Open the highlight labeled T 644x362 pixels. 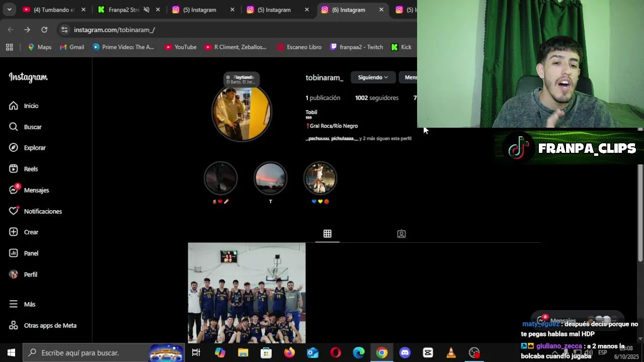coord(270,178)
